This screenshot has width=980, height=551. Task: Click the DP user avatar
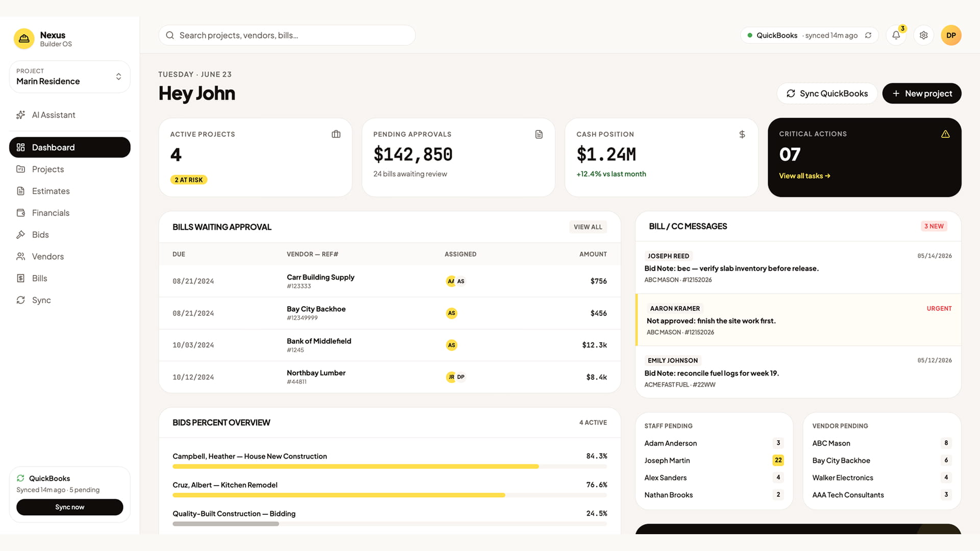click(x=951, y=35)
